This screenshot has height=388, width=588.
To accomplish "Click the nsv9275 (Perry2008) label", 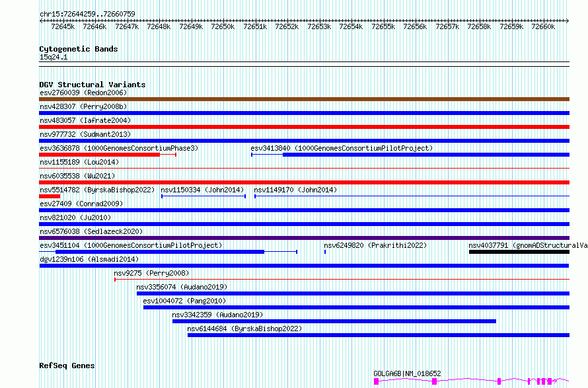I will (151, 273).
